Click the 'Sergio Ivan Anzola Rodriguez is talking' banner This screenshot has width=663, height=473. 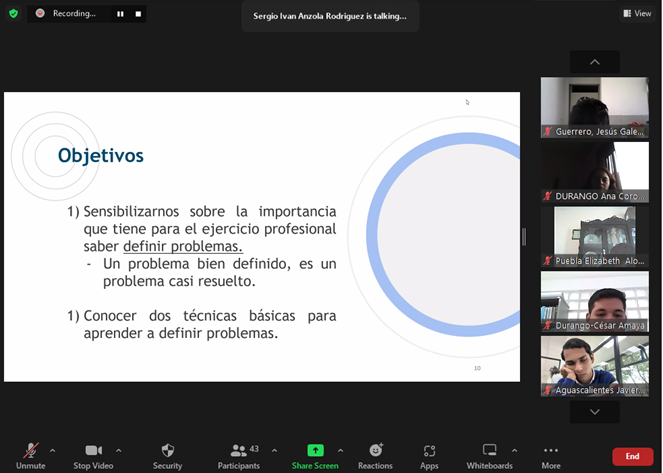click(x=330, y=16)
